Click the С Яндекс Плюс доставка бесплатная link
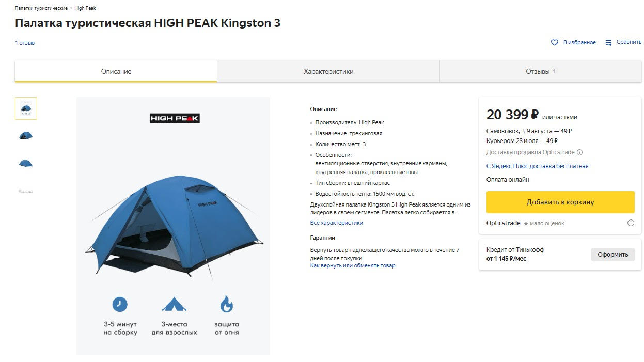 pos(538,166)
